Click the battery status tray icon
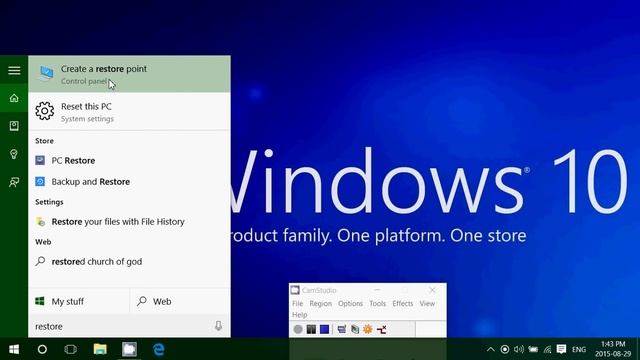Image resolution: width=640 pixels, height=360 pixels. pos(533,349)
